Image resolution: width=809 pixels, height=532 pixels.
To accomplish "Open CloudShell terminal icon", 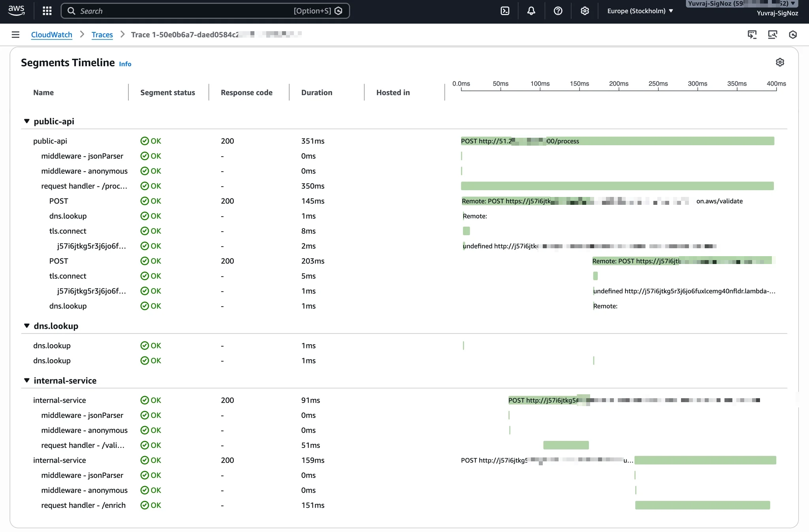I will (505, 11).
